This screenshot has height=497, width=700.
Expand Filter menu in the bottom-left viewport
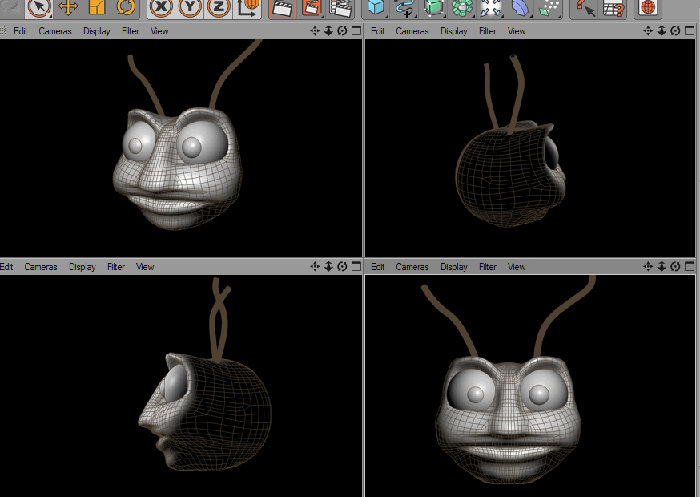[116, 267]
